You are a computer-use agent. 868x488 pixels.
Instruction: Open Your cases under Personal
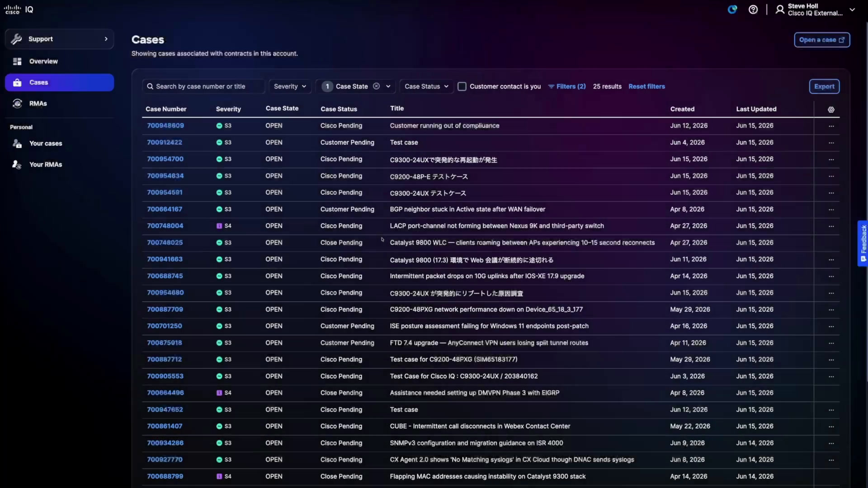click(x=59, y=143)
